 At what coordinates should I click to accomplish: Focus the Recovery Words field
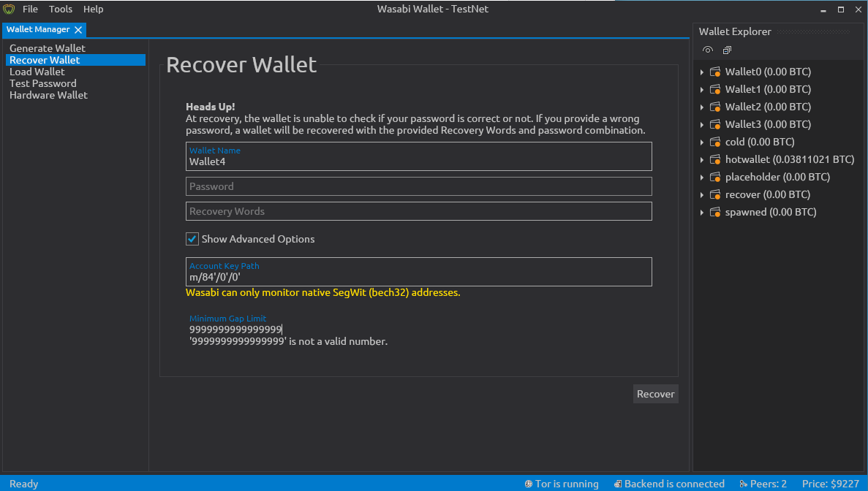coord(418,211)
